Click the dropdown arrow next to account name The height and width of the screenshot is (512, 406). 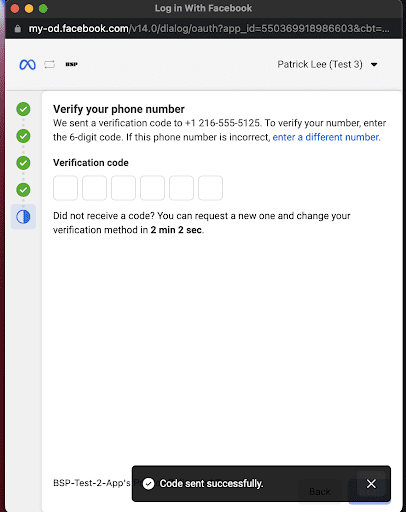(374, 65)
